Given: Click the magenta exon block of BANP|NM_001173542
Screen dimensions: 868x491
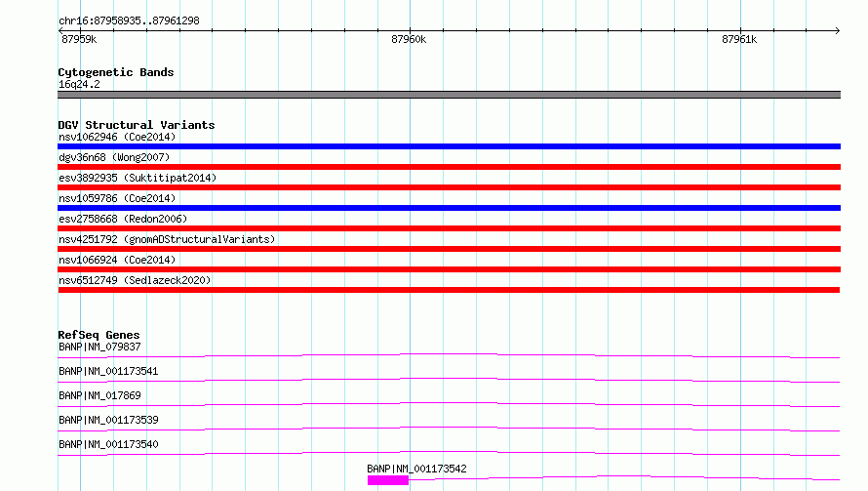Looking at the screenshot, I should click(388, 480).
